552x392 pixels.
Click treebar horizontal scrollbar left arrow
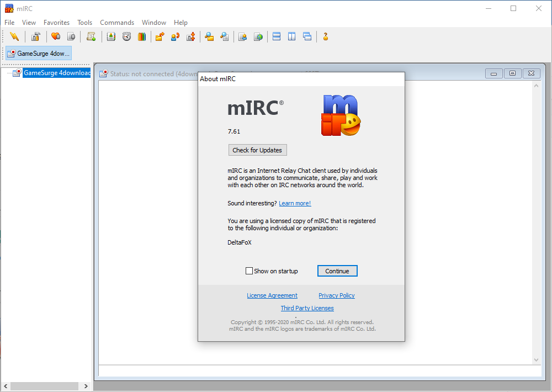click(6, 386)
